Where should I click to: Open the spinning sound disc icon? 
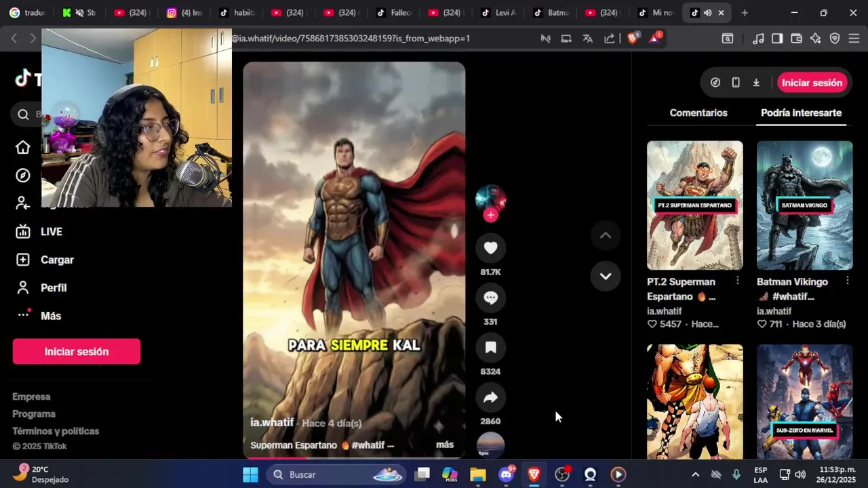click(x=490, y=445)
